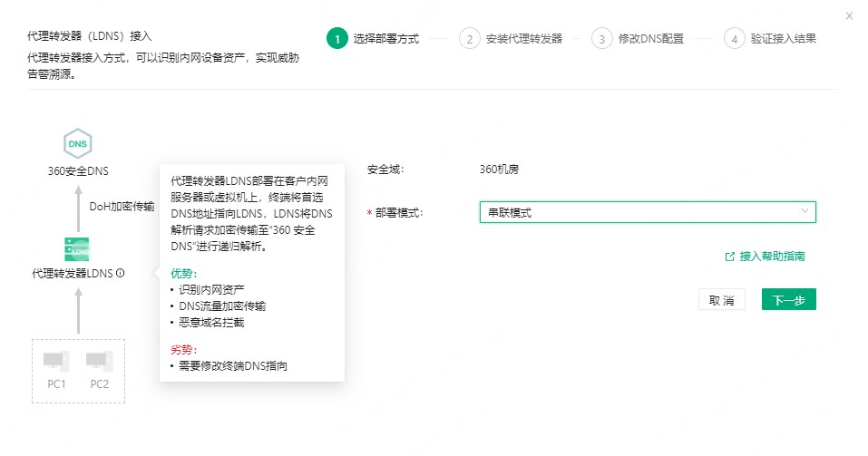Click the green LDNS server icon
This screenshot has width=868, height=456.
tap(77, 249)
